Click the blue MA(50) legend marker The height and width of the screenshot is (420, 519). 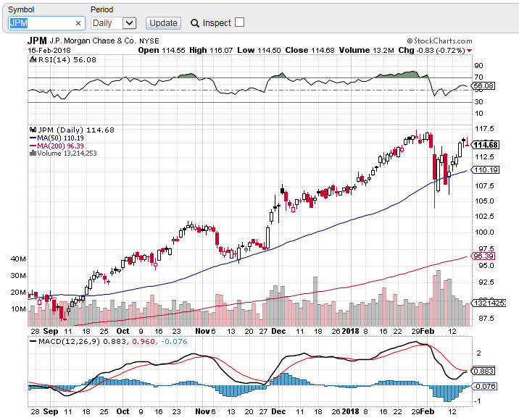(x=32, y=138)
